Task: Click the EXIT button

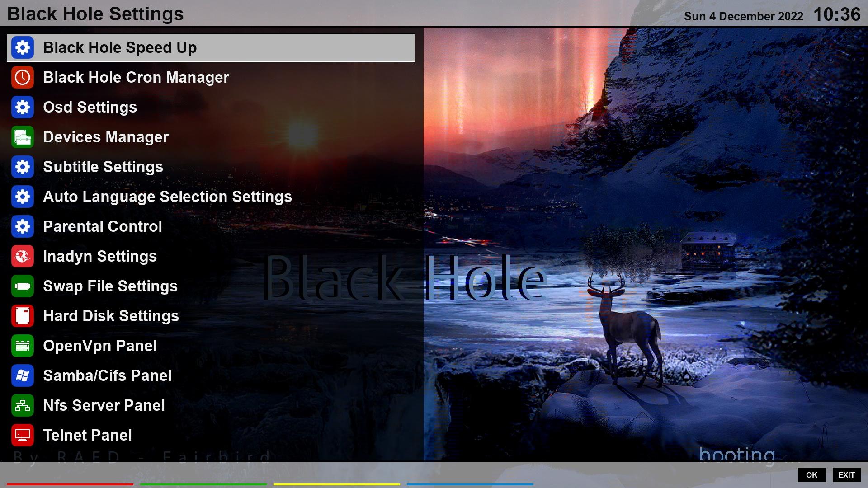Action: (x=846, y=475)
